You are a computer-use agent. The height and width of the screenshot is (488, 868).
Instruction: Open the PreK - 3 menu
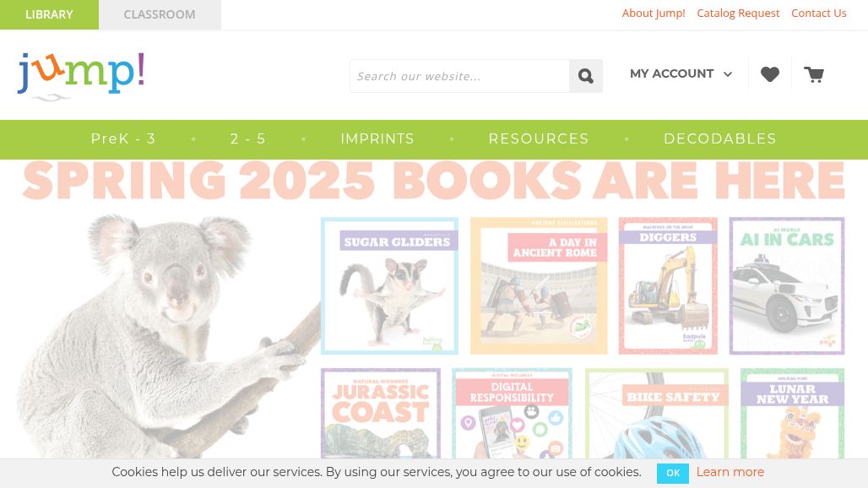tap(123, 138)
